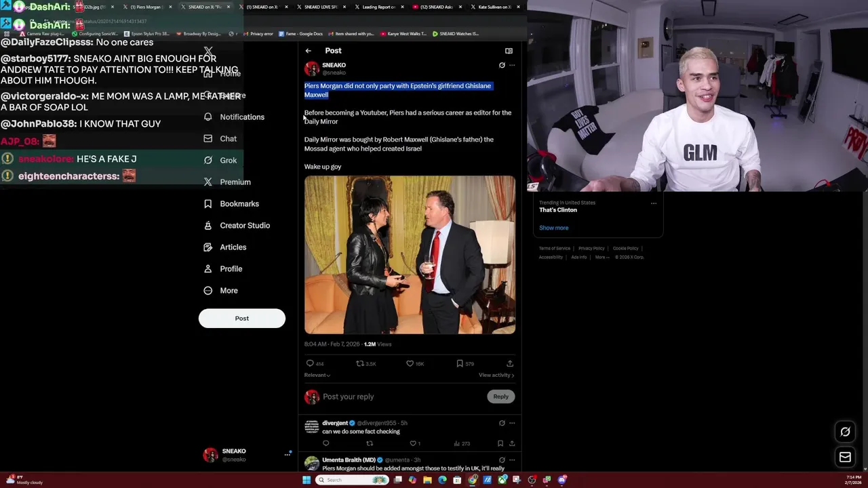Open Kanye West Walks T... bookmark

(403, 34)
